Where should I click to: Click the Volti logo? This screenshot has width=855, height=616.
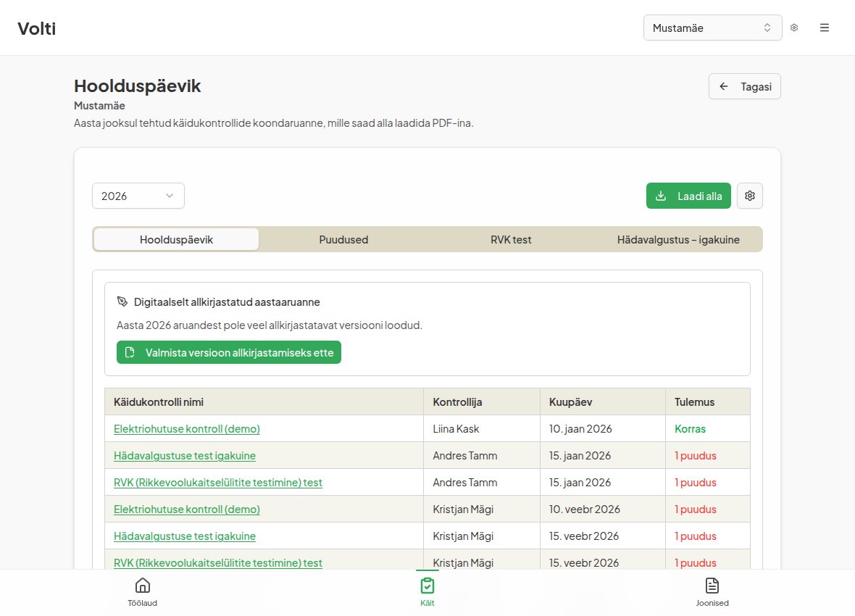(36, 28)
